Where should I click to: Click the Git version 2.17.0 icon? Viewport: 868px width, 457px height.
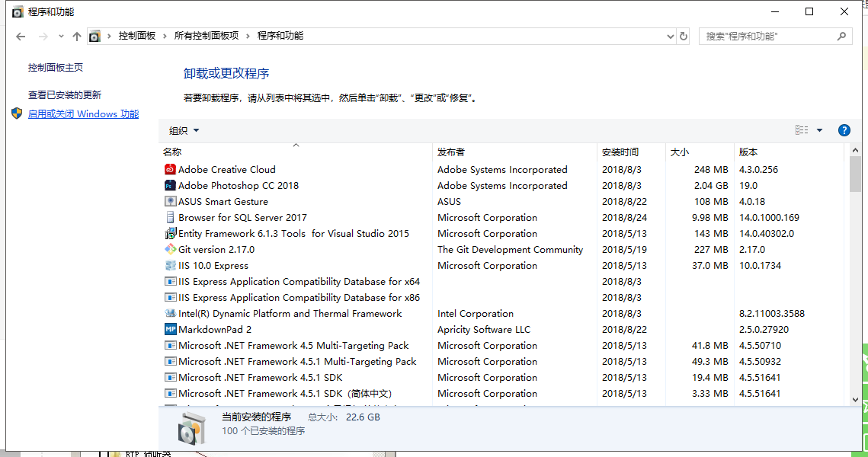(x=171, y=249)
